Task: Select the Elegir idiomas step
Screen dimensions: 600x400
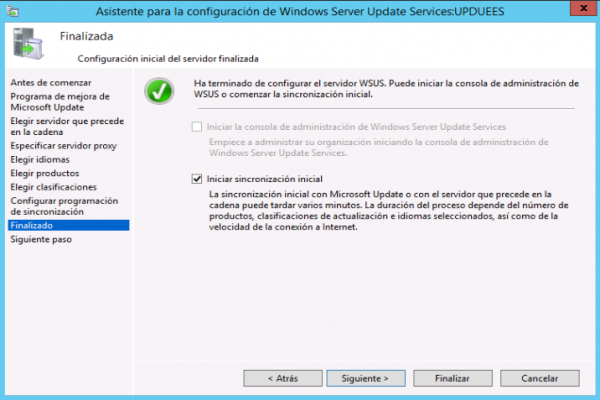Action: pyautogui.click(x=40, y=160)
